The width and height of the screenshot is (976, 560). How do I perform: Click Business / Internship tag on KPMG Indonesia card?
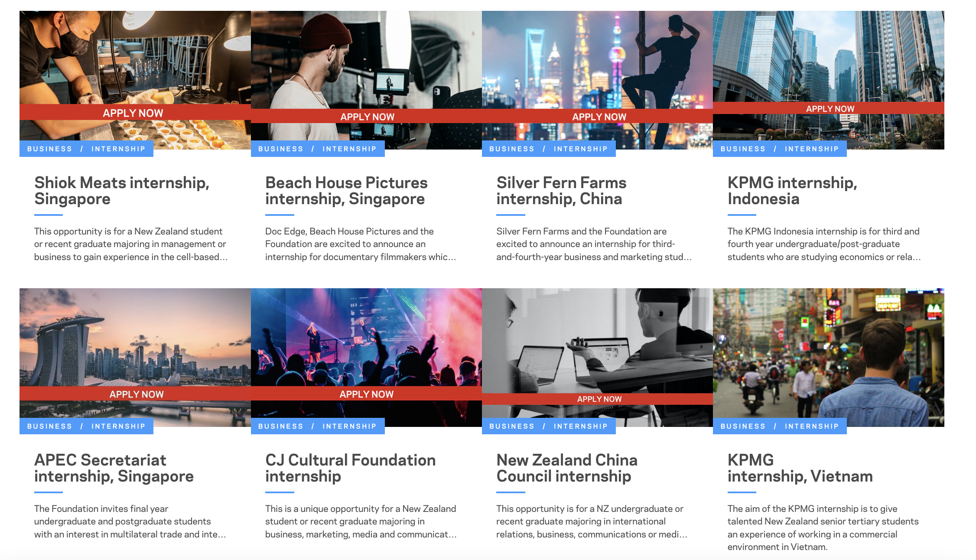(x=780, y=149)
